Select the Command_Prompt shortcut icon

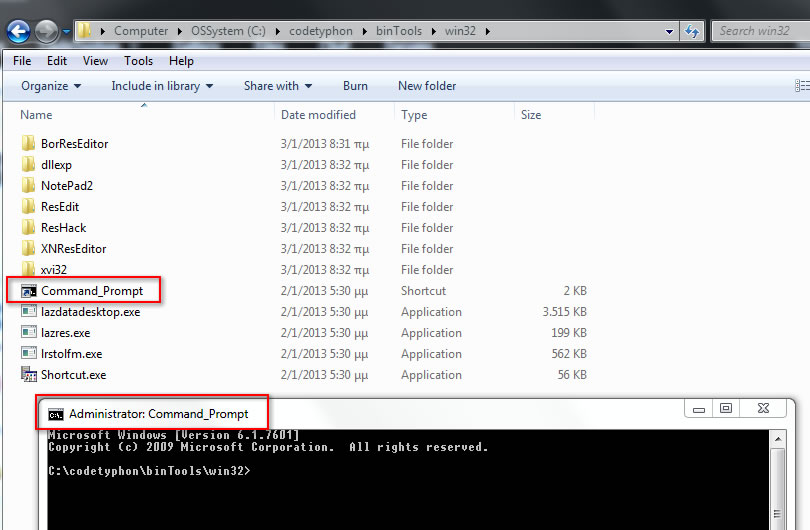29,291
